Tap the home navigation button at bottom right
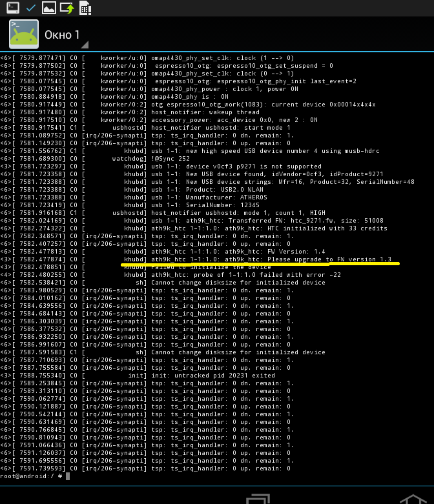 tap(413, 499)
